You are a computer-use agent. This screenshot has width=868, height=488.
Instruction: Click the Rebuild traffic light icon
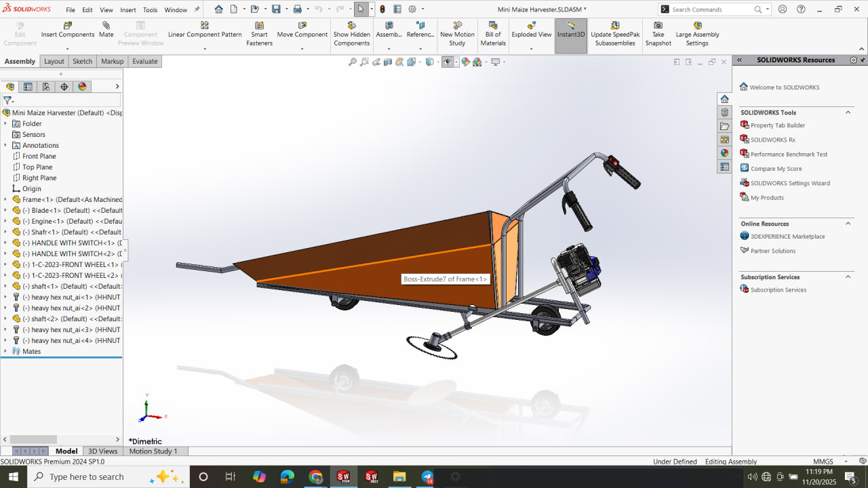tap(382, 9)
